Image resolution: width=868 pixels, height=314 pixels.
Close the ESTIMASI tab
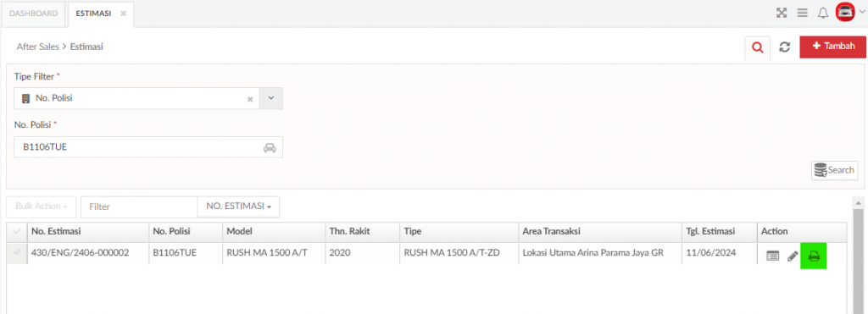tap(124, 14)
